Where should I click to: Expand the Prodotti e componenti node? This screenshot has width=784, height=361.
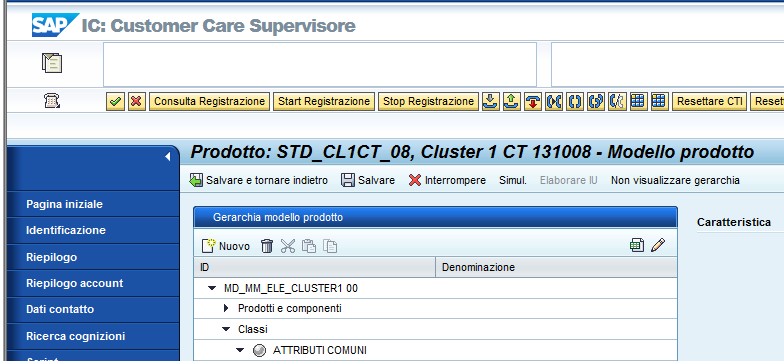(226, 308)
